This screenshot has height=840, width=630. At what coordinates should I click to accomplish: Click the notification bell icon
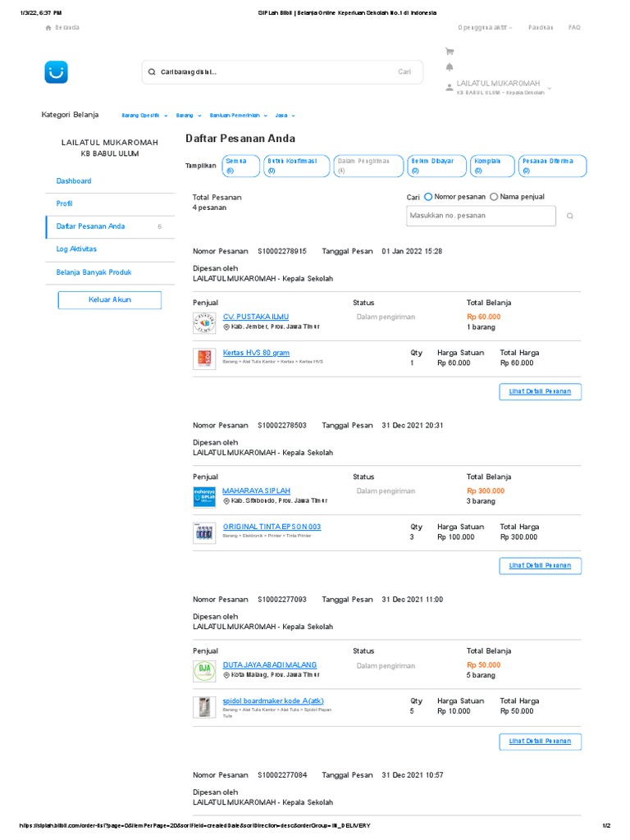[449, 67]
